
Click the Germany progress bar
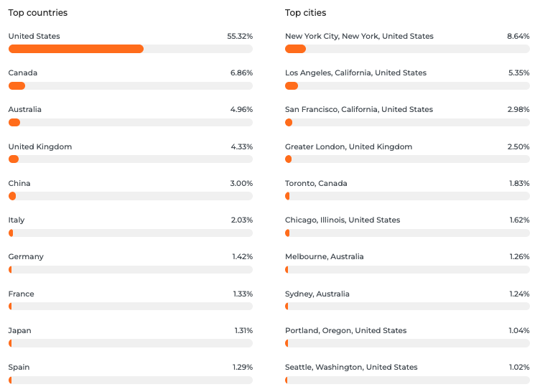tap(130, 270)
